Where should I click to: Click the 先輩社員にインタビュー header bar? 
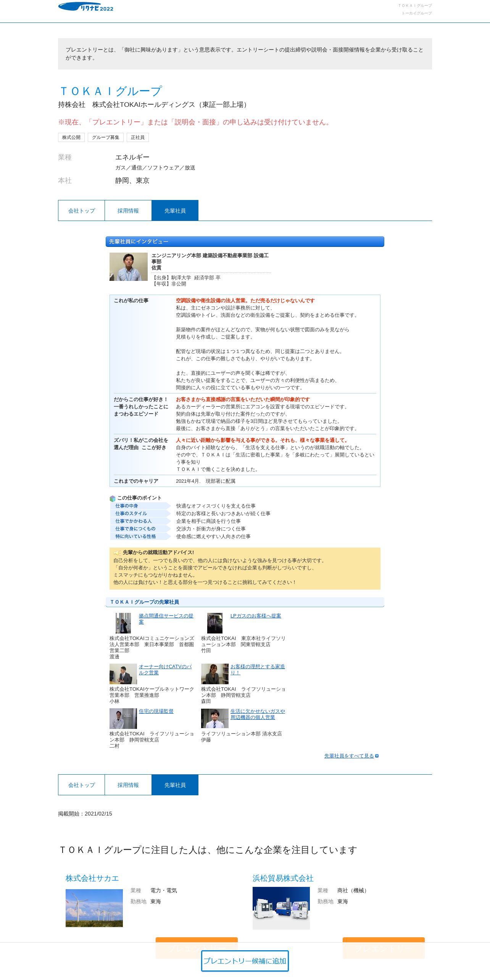pos(245,242)
